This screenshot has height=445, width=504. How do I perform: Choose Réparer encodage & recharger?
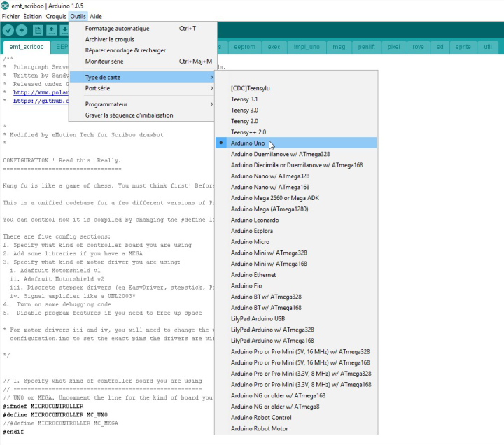(143, 50)
